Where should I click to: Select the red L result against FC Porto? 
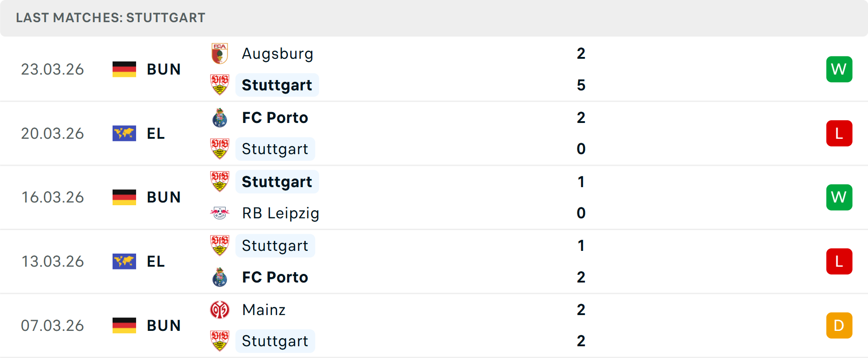click(x=839, y=133)
